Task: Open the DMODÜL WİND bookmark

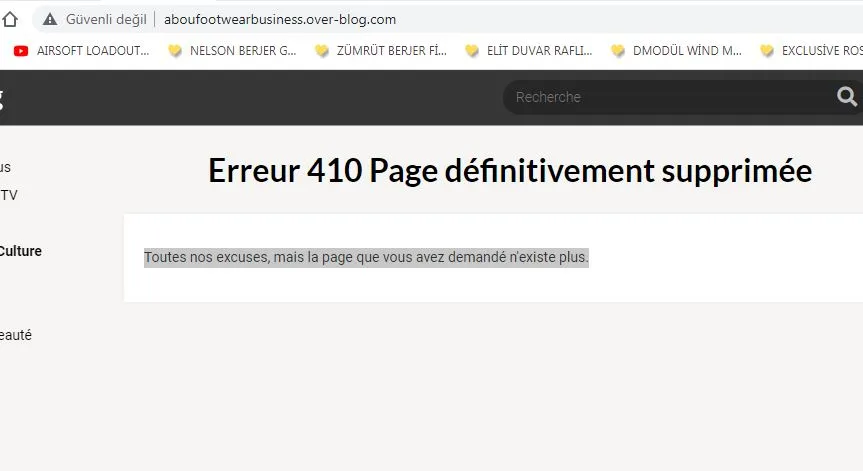Action: [687, 51]
